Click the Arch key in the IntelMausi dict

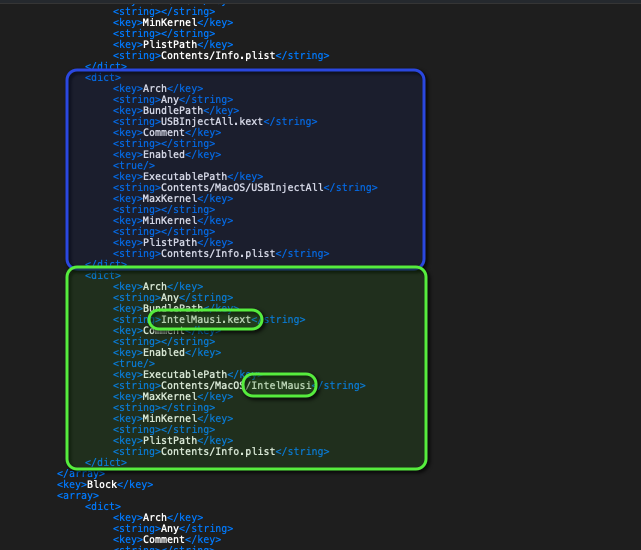pos(158,286)
